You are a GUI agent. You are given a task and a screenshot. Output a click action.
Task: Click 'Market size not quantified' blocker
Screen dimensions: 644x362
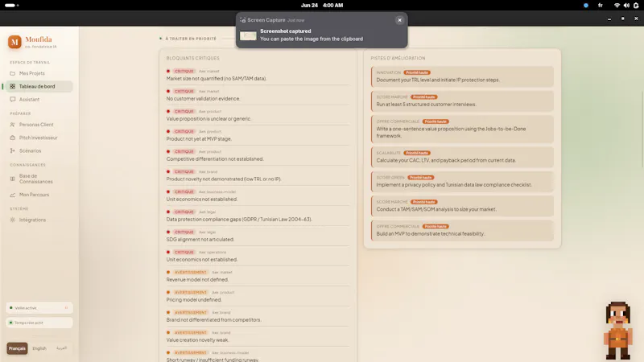tap(258, 75)
